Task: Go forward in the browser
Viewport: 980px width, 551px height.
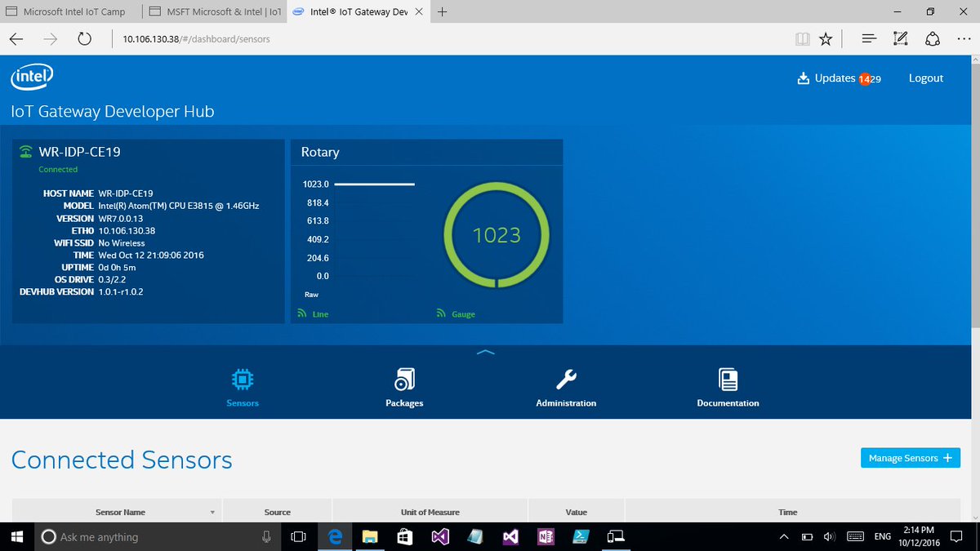Action: (51, 38)
